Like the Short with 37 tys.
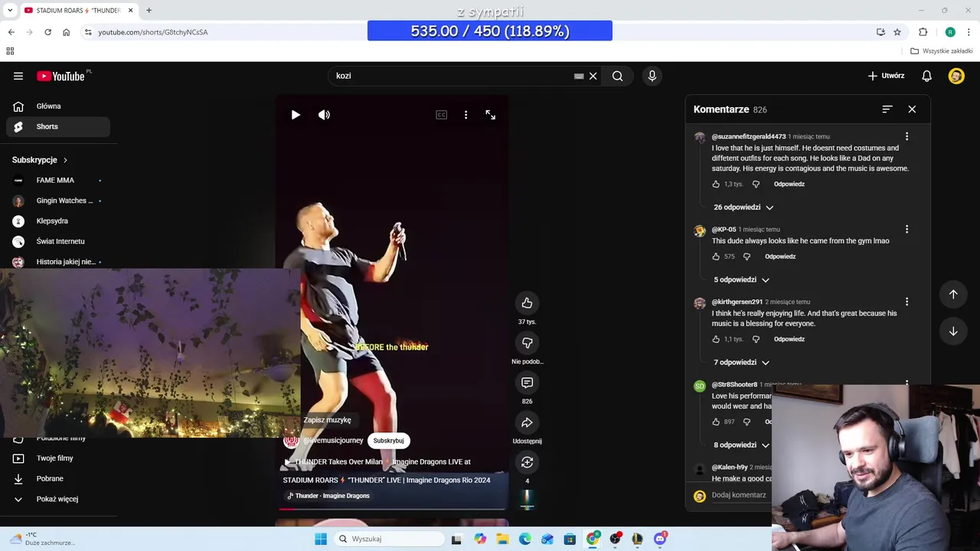Viewport: 980px width, 551px height. (527, 303)
